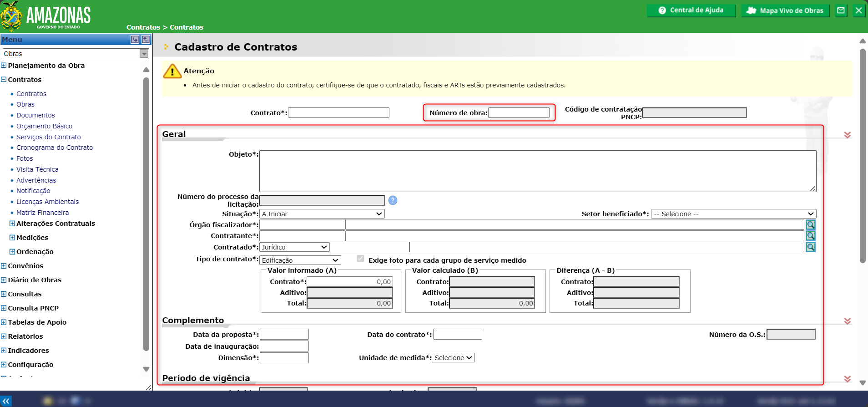Collapse the Contratos tree node

coord(4,80)
